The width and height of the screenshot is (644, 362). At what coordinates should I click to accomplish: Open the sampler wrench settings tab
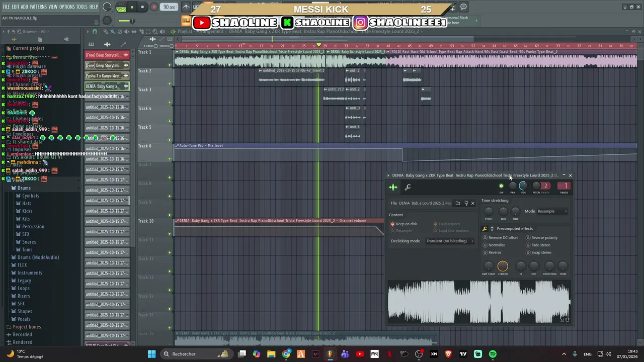pyautogui.click(x=408, y=188)
